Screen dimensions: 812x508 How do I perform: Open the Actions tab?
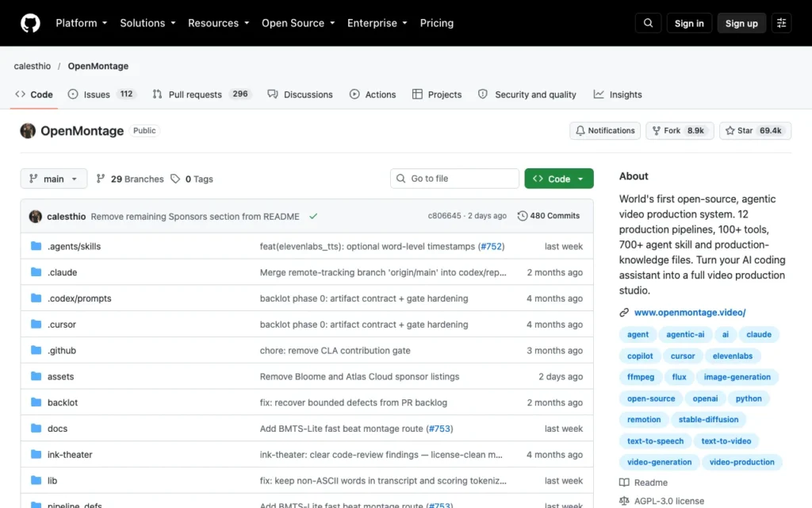373,94
